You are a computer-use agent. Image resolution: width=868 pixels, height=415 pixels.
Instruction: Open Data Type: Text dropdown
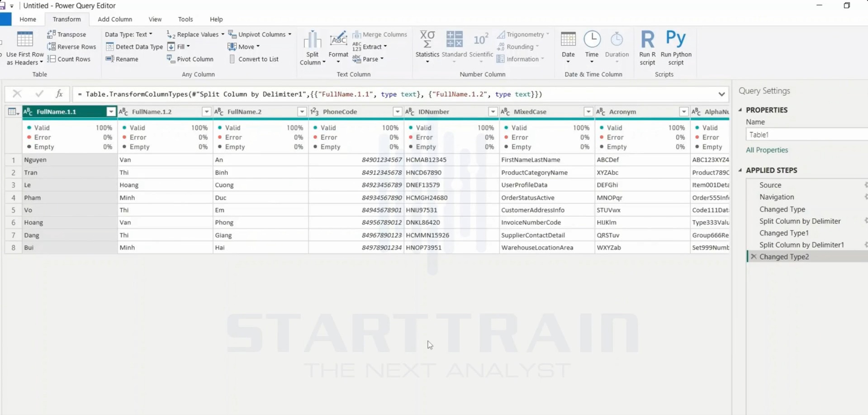(x=128, y=34)
